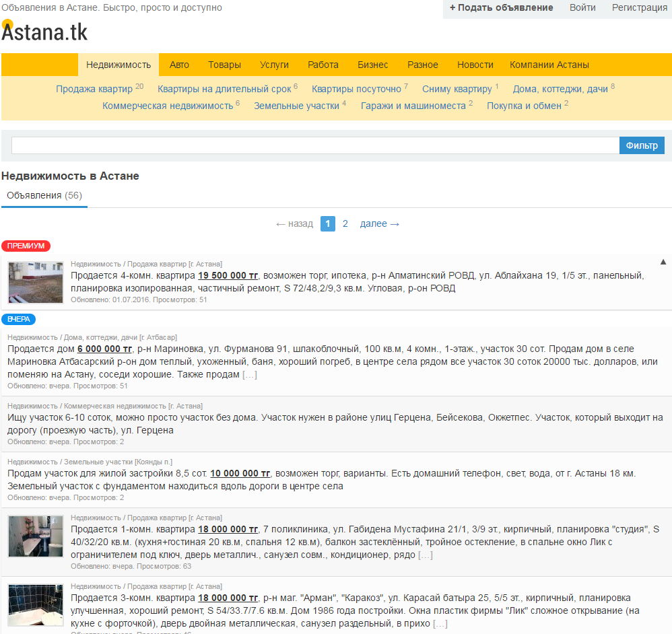672x634 pixels.
Task: Click the up-arrow icon on premium listing
Action: point(663,262)
